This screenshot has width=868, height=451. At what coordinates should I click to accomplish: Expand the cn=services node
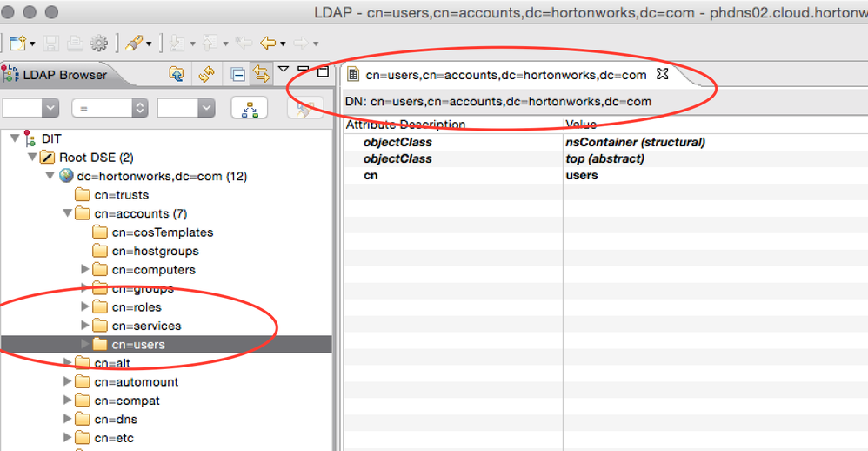84,326
